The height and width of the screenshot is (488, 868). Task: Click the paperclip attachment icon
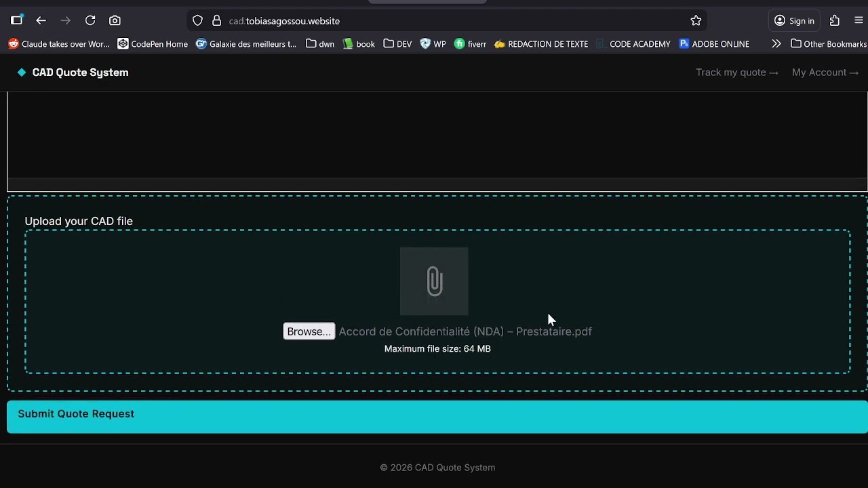click(434, 281)
